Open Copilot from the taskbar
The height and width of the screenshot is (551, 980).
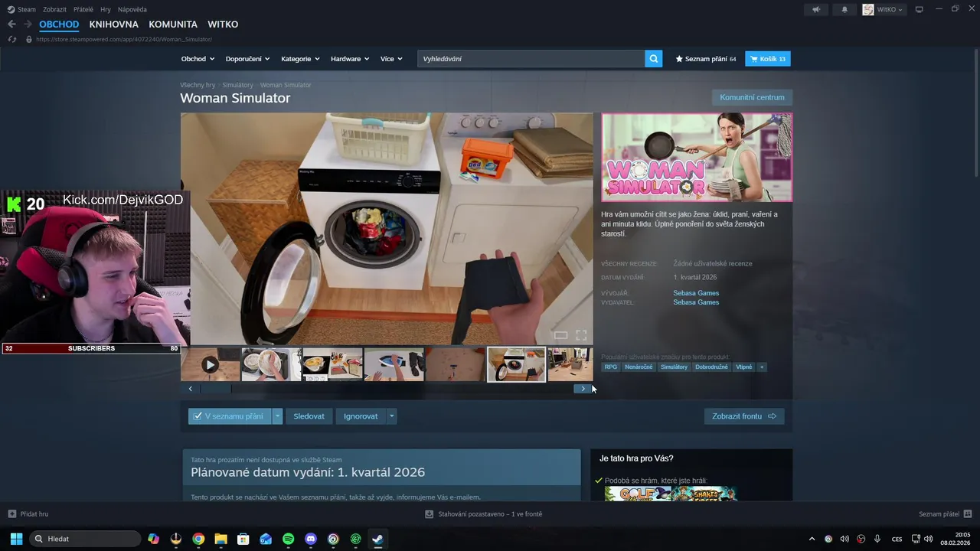pyautogui.click(x=153, y=539)
